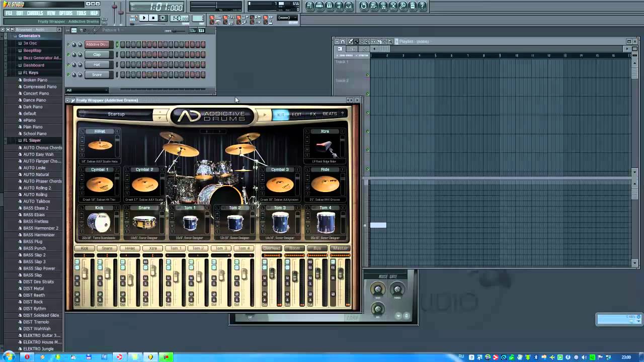Toggle the Addictive Drums channel mute LED
Screen dimensions: 644x362
(68, 44)
